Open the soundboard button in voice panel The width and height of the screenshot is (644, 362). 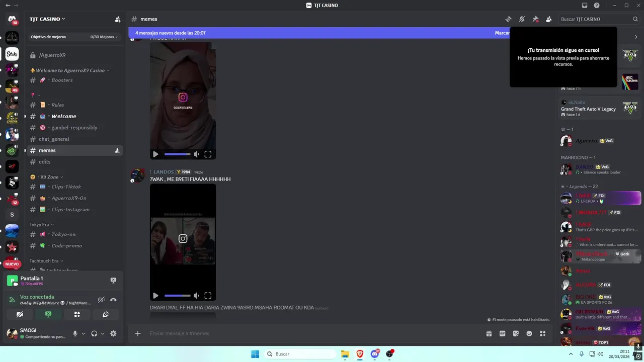(x=106, y=314)
